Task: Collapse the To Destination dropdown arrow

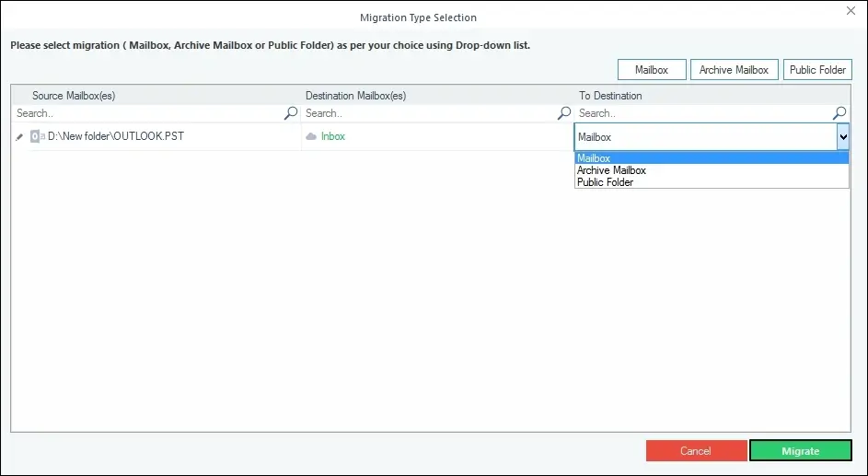Action: click(x=843, y=136)
